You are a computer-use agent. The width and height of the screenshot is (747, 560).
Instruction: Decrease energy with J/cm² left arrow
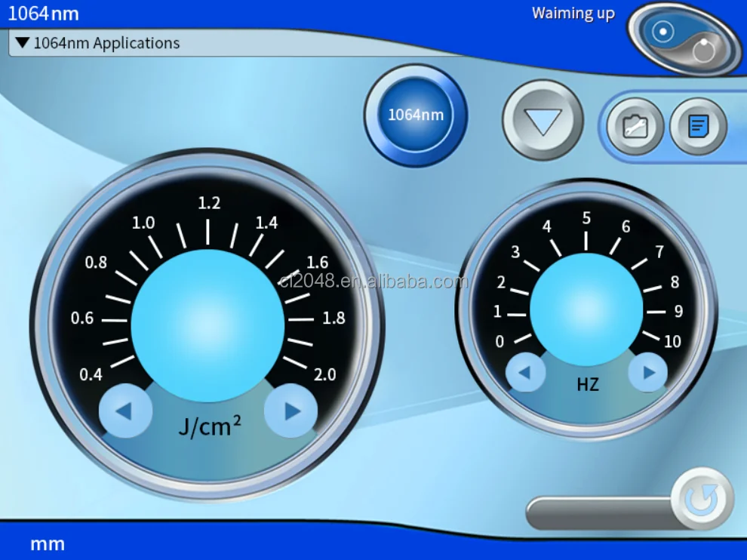(x=125, y=411)
